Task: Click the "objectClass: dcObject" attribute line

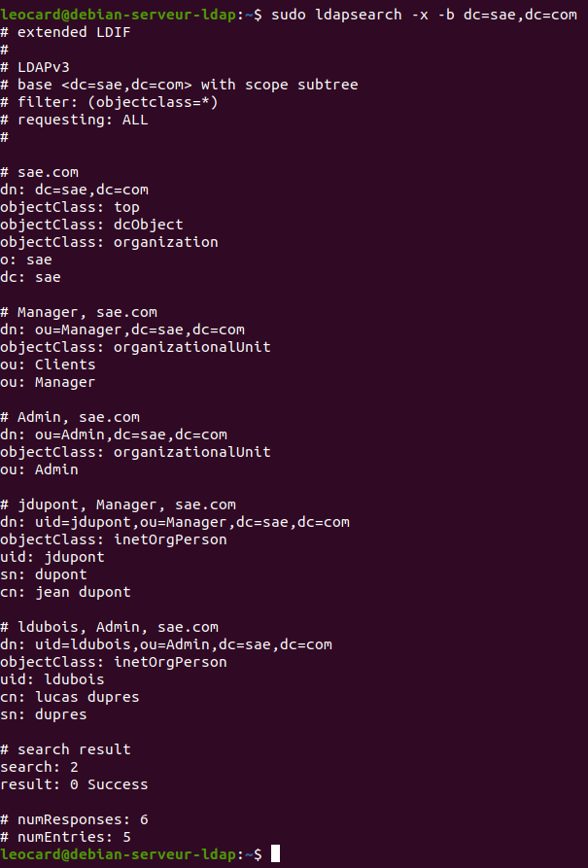Action: [91, 225]
